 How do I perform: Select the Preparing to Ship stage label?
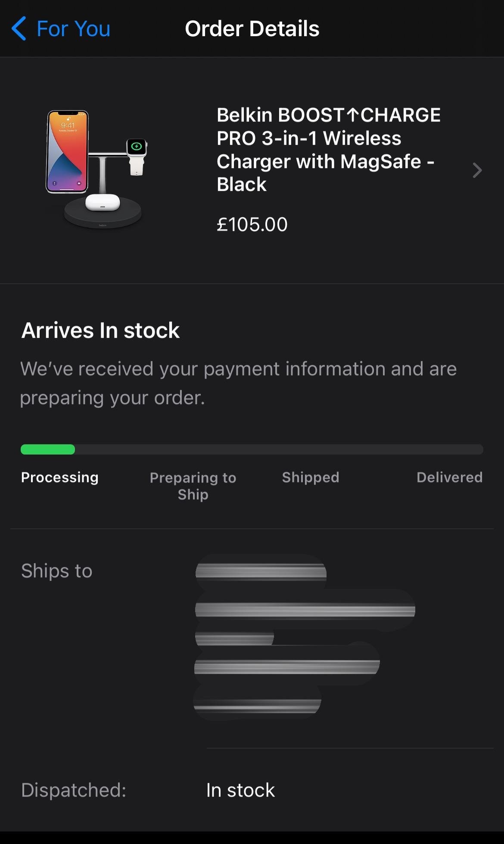click(193, 486)
